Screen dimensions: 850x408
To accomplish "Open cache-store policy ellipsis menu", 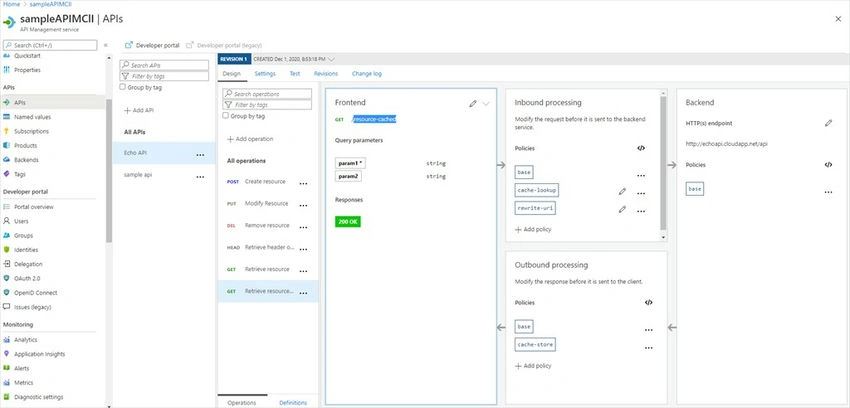I will coord(648,348).
